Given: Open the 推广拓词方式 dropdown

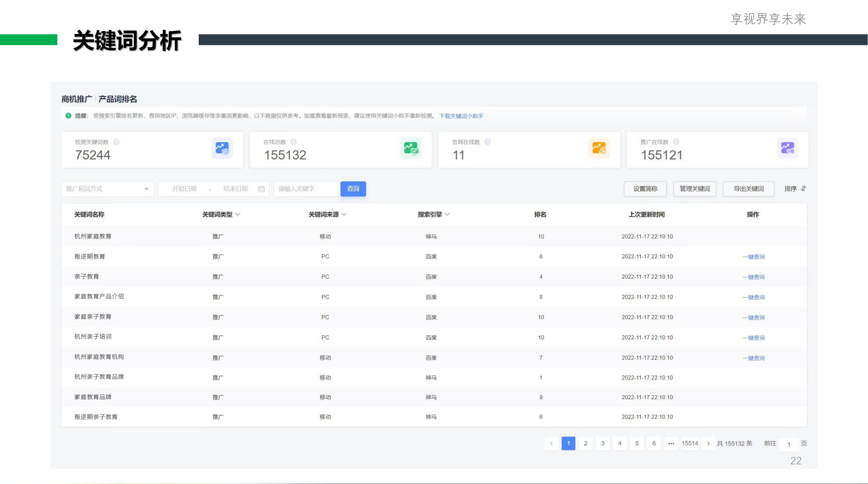Looking at the screenshot, I should (x=107, y=189).
